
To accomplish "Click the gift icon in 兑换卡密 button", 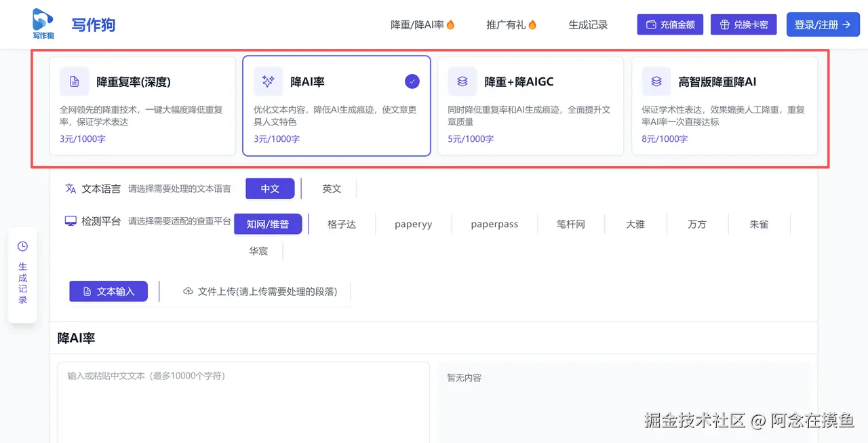I will (x=724, y=24).
